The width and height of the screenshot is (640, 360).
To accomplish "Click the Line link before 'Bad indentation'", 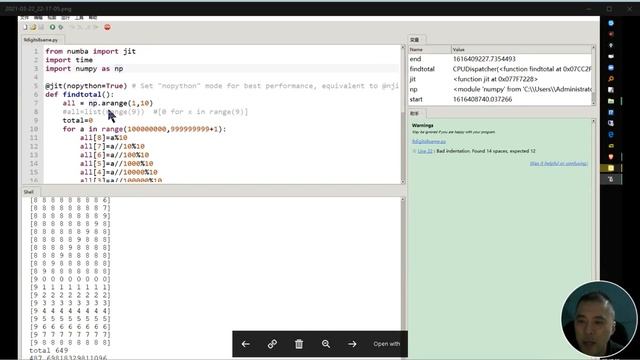I will [425, 151].
